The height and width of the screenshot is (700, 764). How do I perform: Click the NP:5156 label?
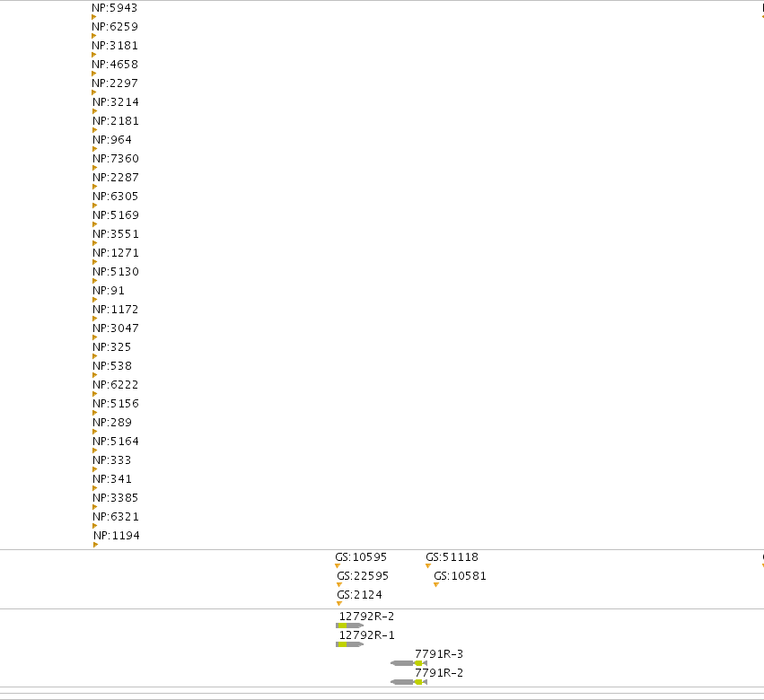116,403
